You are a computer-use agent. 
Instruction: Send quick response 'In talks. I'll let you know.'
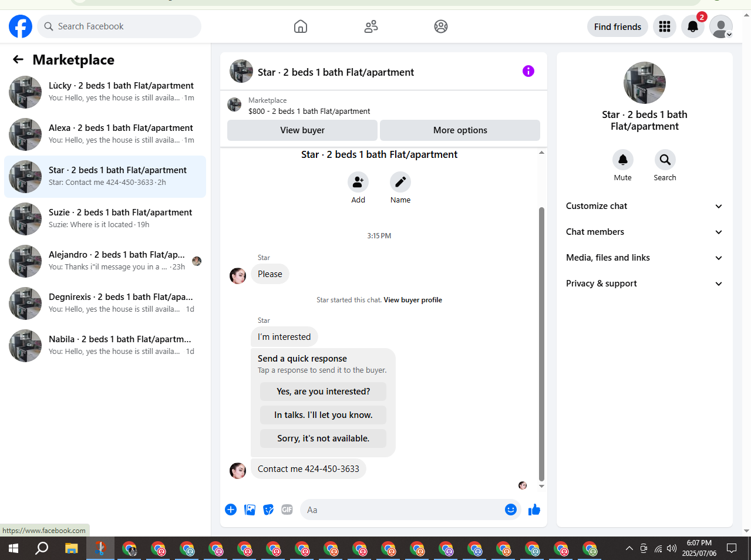(324, 415)
